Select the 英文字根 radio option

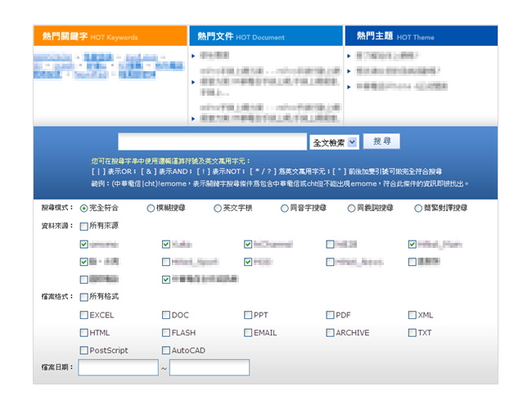(x=217, y=208)
